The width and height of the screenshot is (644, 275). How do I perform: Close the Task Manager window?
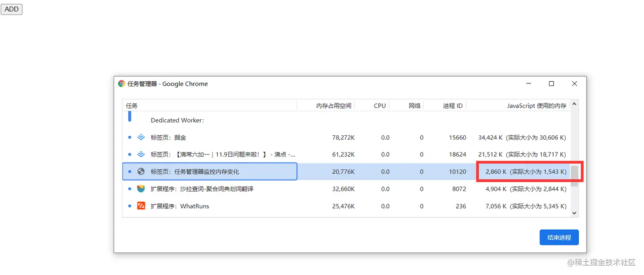pyautogui.click(x=574, y=84)
